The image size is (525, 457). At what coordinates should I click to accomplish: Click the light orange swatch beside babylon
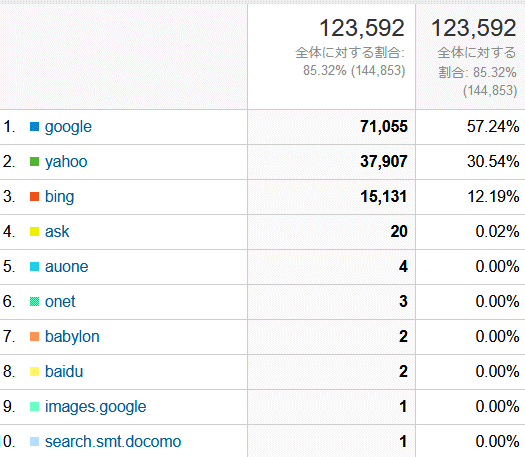(34, 336)
